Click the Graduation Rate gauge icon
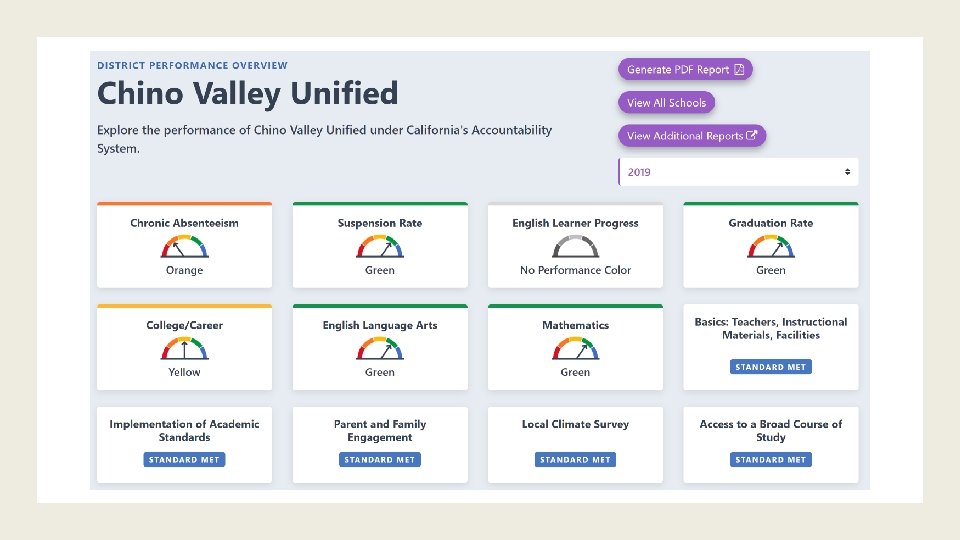Screen dimensions: 960x540 (770, 246)
